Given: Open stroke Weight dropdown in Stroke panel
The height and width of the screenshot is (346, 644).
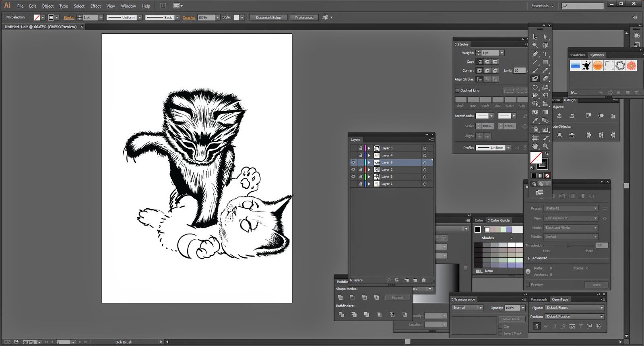Looking at the screenshot, I should pos(502,53).
